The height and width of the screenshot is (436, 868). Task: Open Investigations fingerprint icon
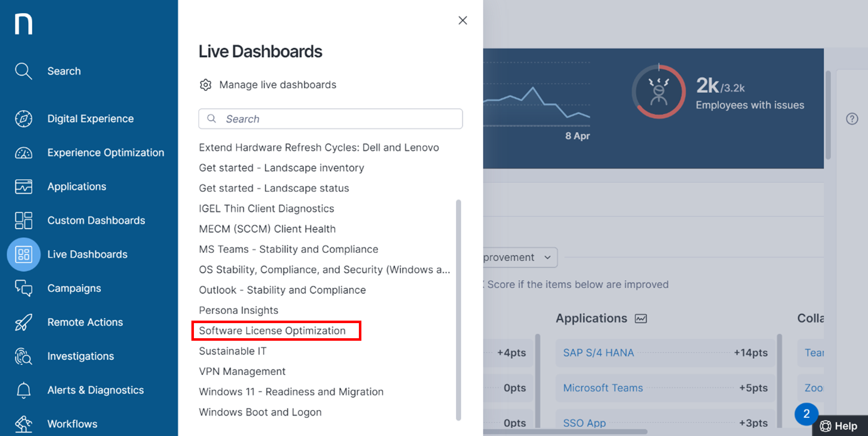point(24,356)
